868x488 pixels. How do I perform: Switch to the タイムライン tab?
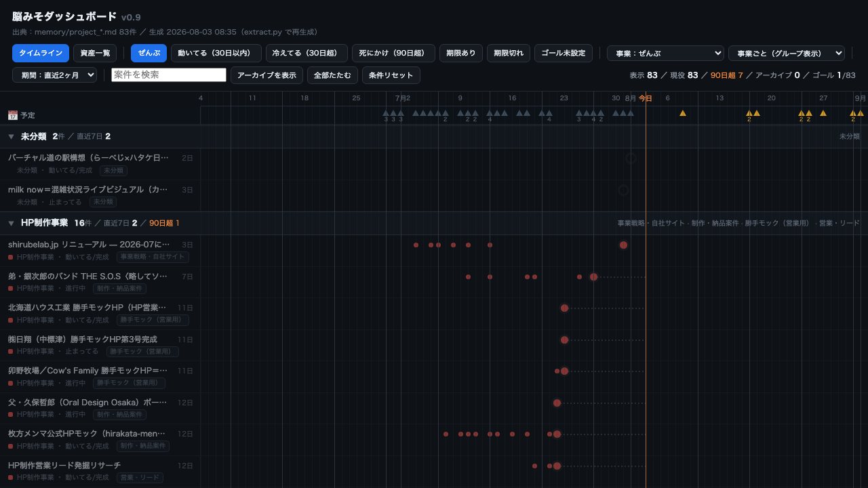coord(41,53)
